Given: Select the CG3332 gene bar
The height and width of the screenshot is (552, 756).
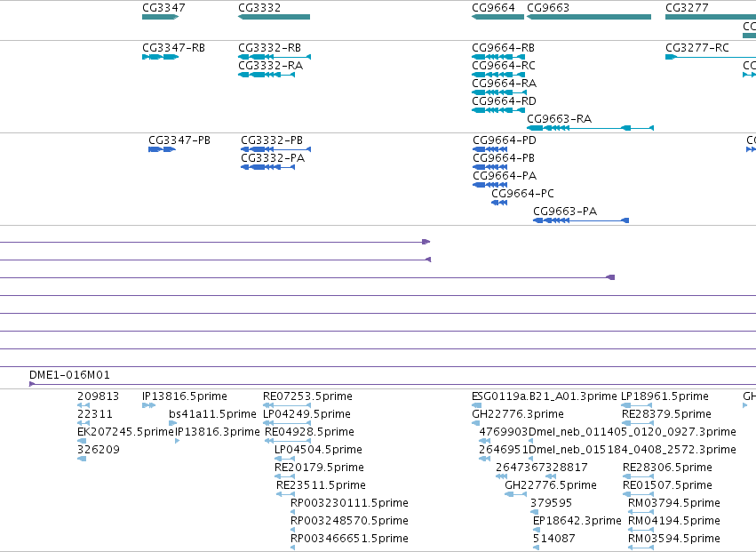Looking at the screenshot, I should [x=274, y=17].
